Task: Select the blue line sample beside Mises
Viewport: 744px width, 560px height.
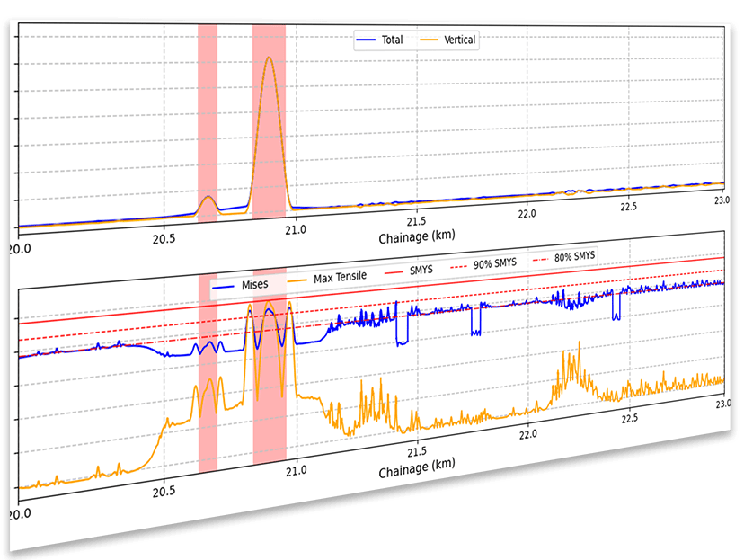Action: click(x=223, y=287)
